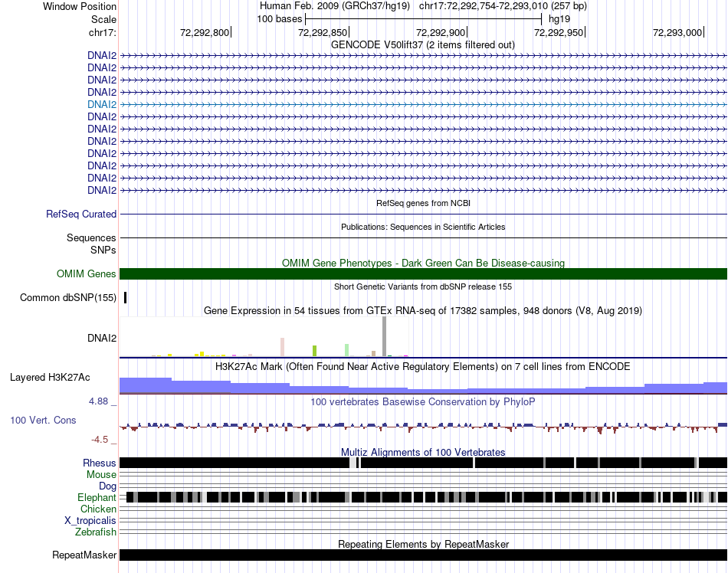Click the 100 Vert. Cons track label
The image size is (728, 573).
[x=43, y=420]
